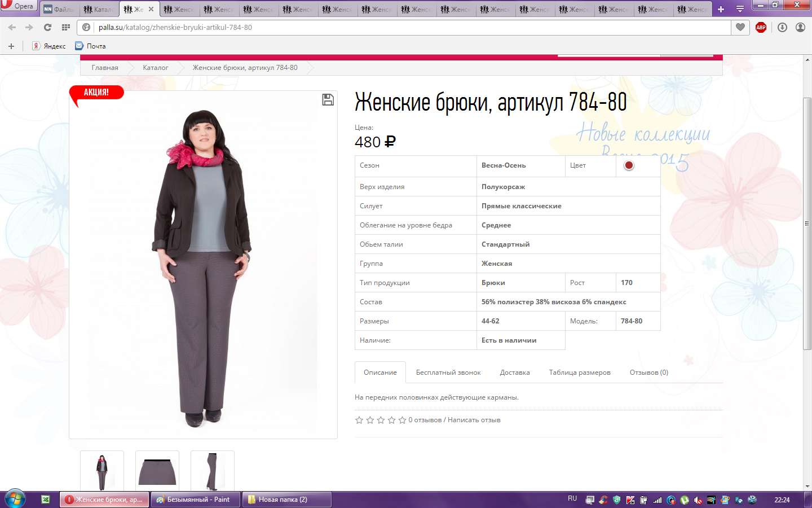Image resolution: width=812 pixels, height=508 pixels.
Task: Go to the Главная breadcrumb link
Action: pyautogui.click(x=105, y=68)
